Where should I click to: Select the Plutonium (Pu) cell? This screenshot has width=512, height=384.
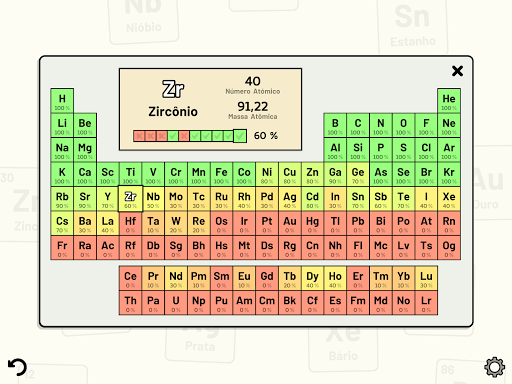pos(221,303)
